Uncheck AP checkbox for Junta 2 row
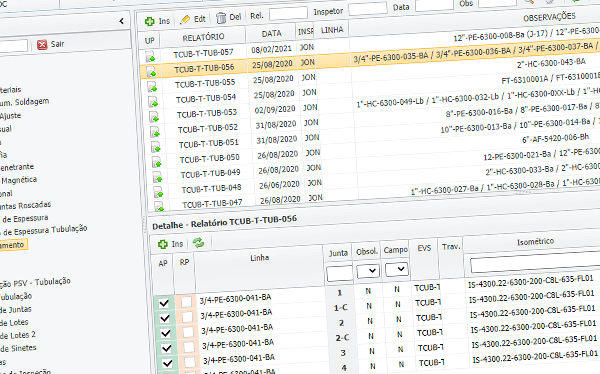Screen dimensions: 600x374 point(165,333)
